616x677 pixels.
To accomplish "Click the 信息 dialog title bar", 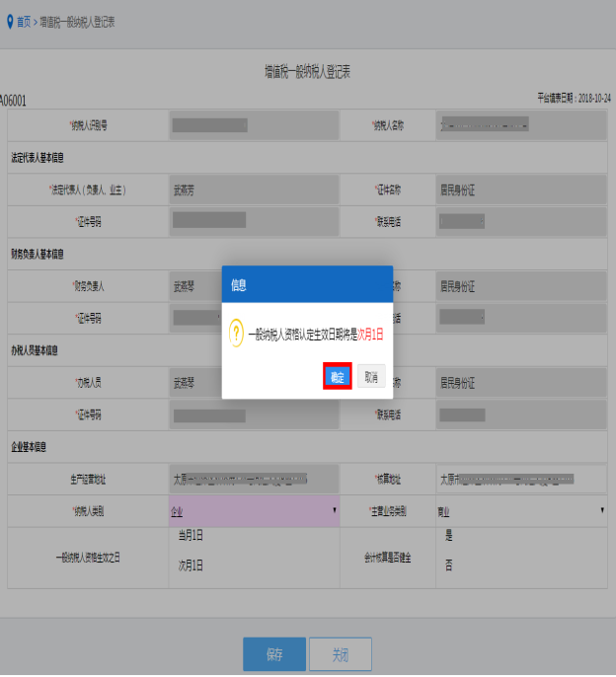I will pos(307,284).
